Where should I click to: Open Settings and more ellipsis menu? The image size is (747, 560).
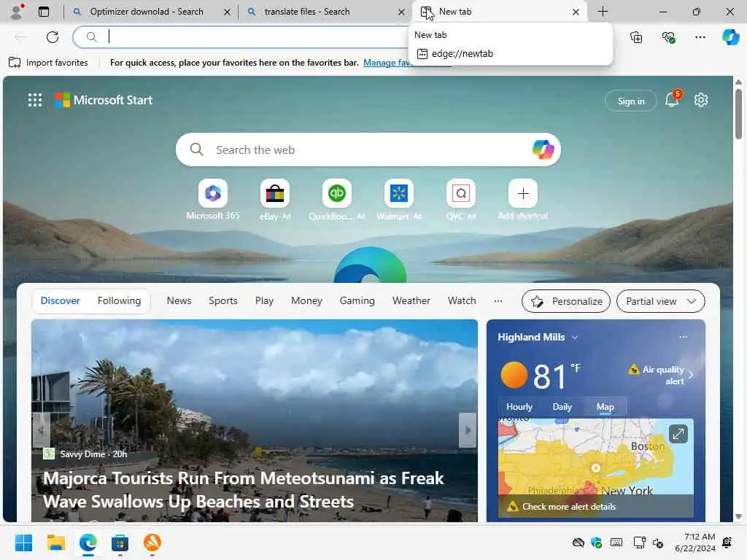click(x=700, y=37)
